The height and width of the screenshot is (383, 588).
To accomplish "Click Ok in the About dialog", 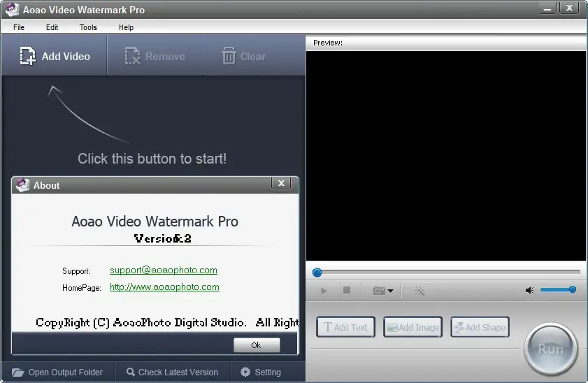I will (257, 345).
